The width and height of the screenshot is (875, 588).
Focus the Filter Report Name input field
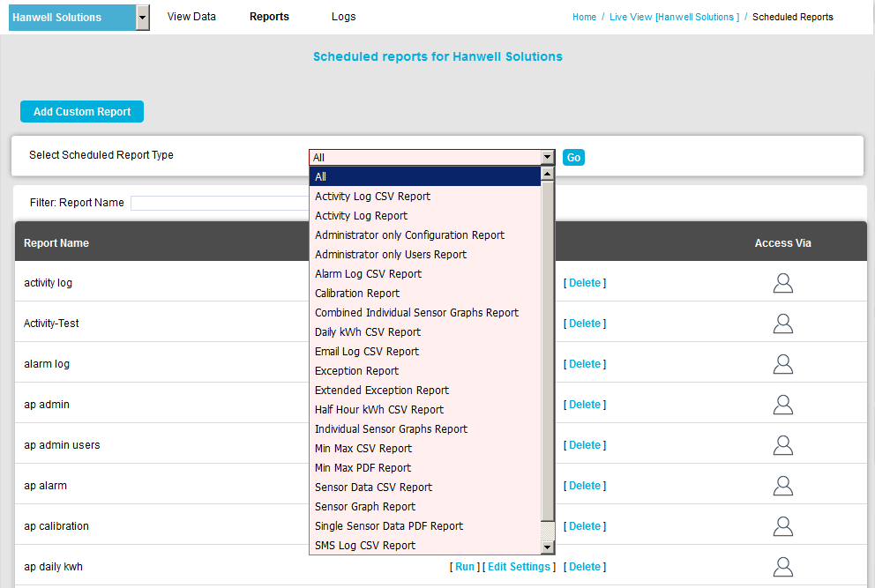tap(220, 203)
